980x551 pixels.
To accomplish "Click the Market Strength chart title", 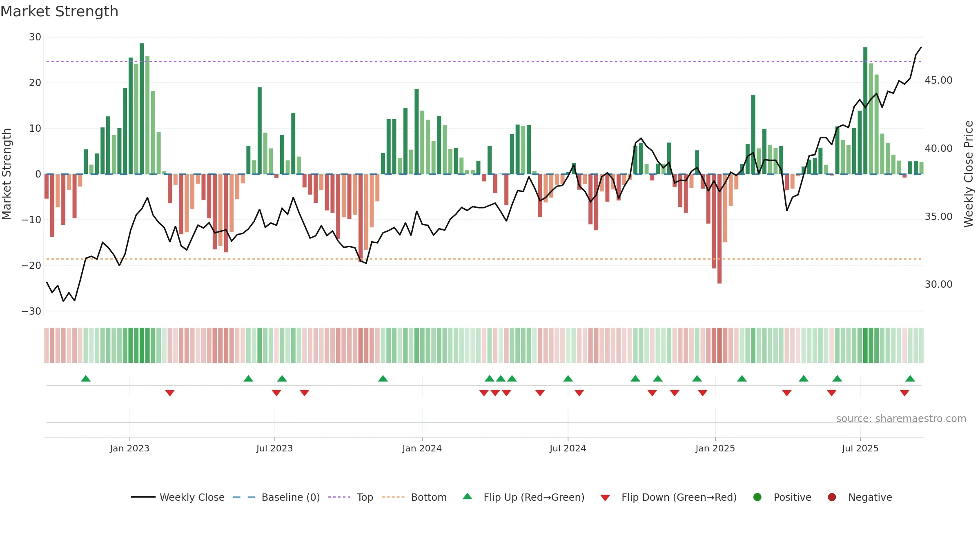I will tap(59, 11).
